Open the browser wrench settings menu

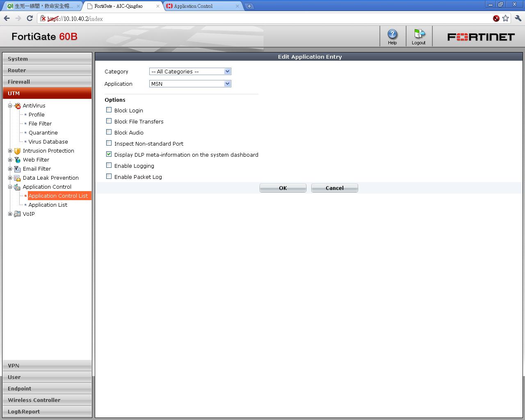click(518, 18)
